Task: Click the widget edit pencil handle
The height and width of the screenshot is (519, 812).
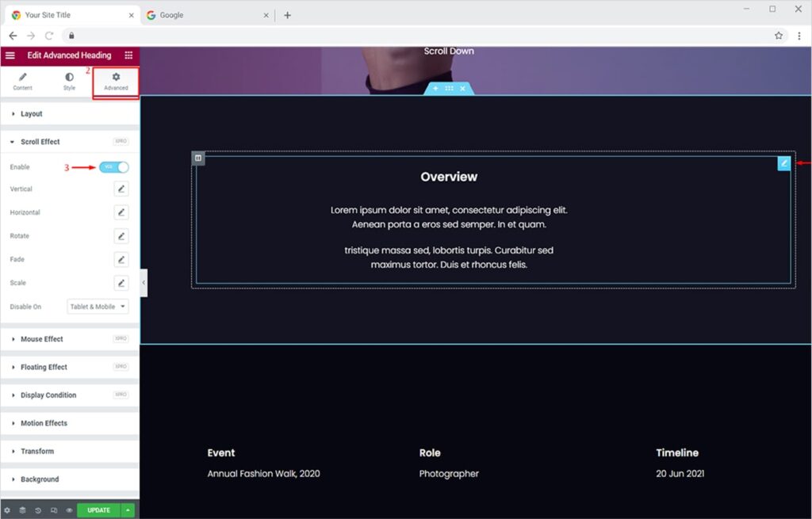Action: coord(783,163)
